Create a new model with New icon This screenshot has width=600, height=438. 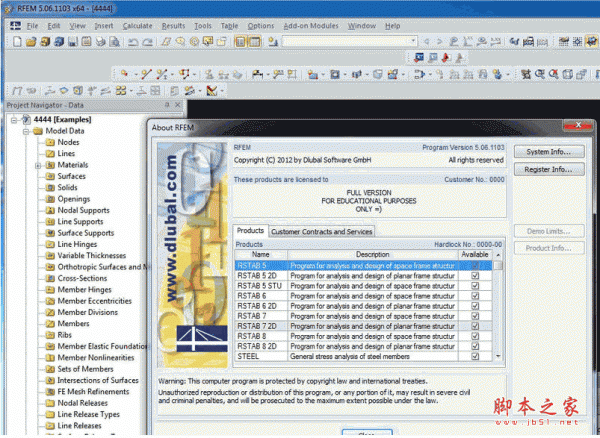coord(17,41)
